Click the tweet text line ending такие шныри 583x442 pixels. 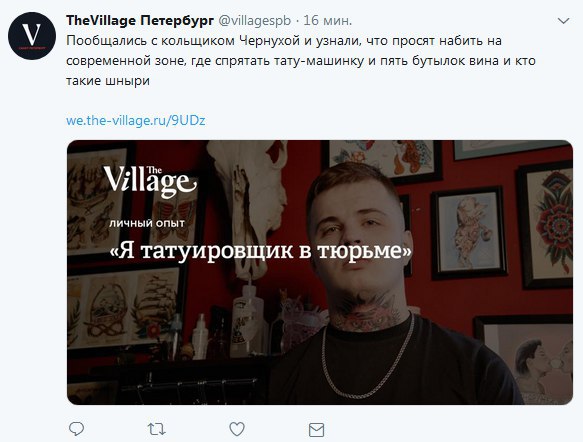click(108, 81)
